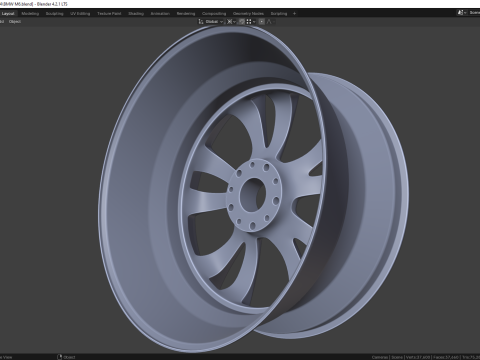Toggle proportional editing button
Screen dimensions: 480x360
pos(262,22)
